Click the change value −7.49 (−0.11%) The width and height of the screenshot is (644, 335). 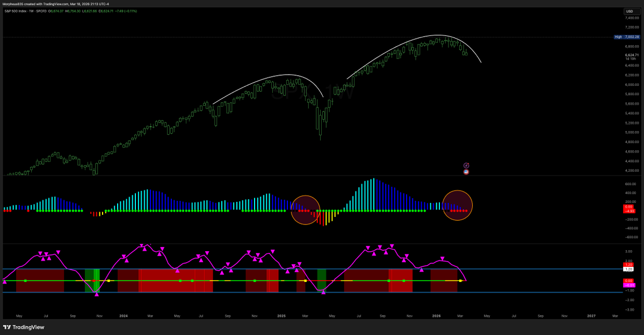pos(126,11)
